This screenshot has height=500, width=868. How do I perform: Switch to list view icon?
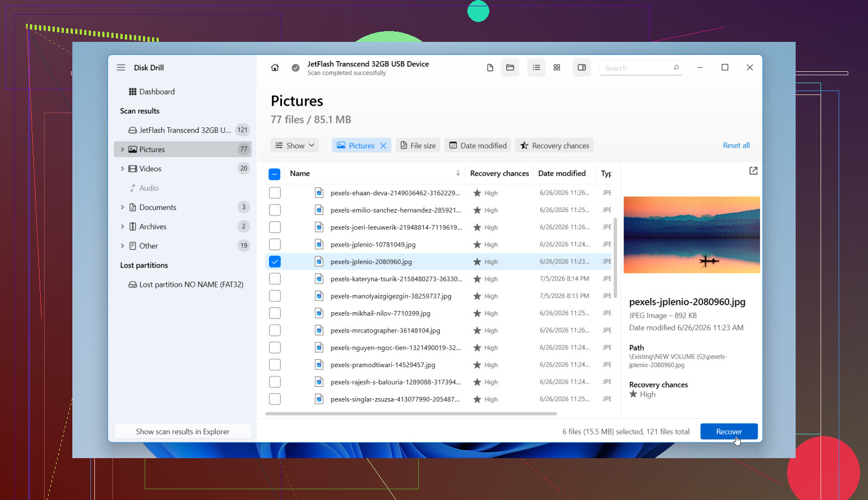coord(536,68)
